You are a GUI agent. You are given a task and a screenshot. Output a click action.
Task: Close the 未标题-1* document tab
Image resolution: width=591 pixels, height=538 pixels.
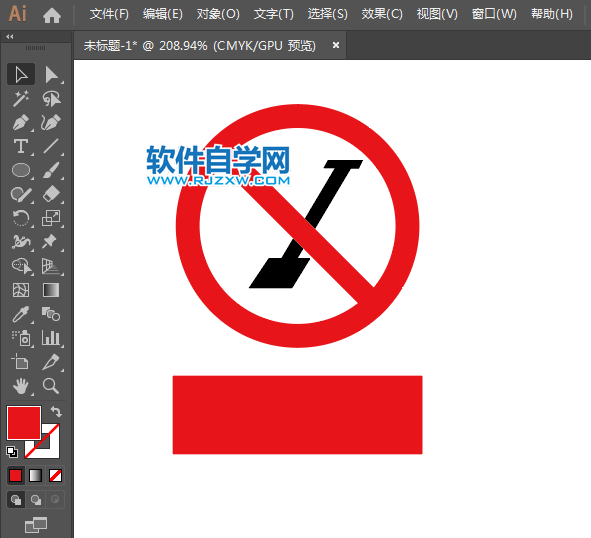coord(336,45)
